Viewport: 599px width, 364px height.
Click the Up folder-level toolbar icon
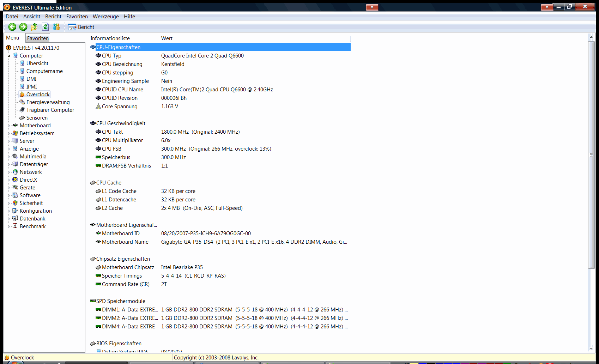[34, 27]
